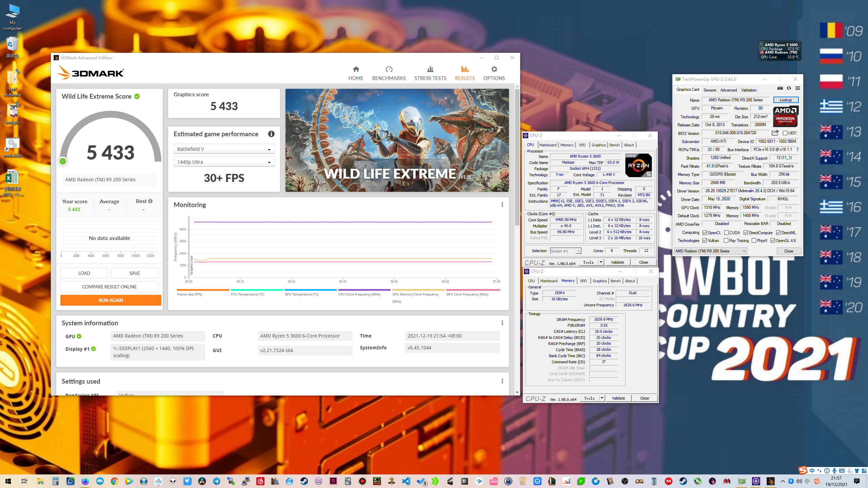868x488 pixels.
Task: Open the Recycle Bin desktop icon
Action: pos(13,47)
